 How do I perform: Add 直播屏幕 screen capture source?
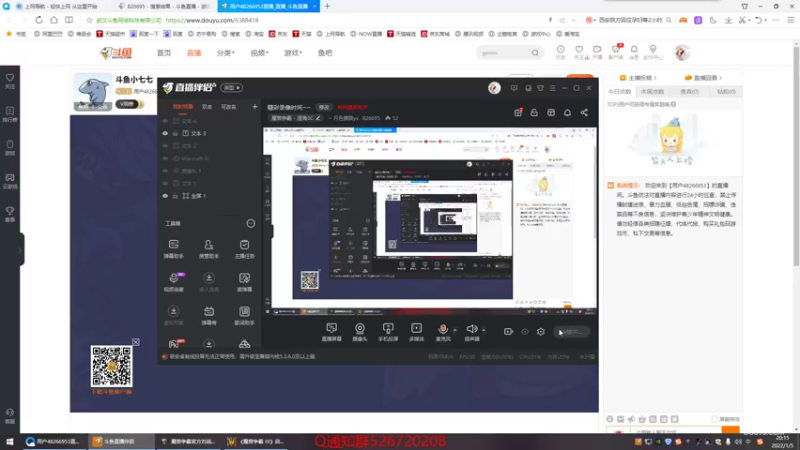(332, 332)
